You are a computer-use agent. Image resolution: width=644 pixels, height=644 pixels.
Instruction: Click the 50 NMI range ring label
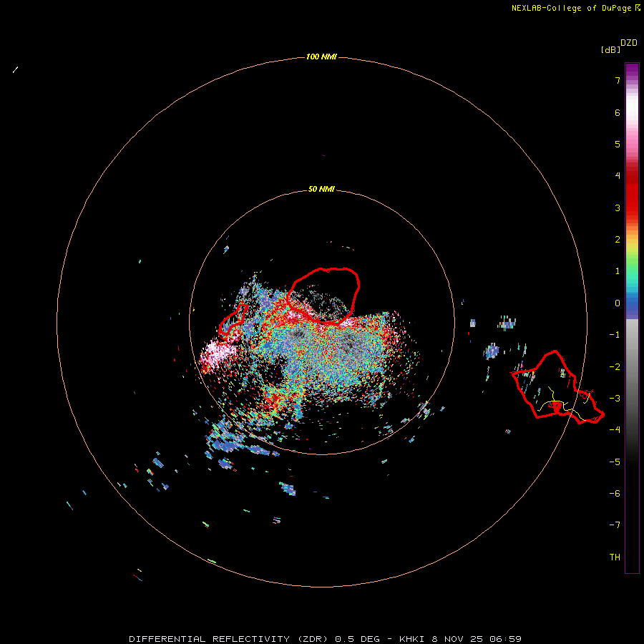(x=321, y=189)
